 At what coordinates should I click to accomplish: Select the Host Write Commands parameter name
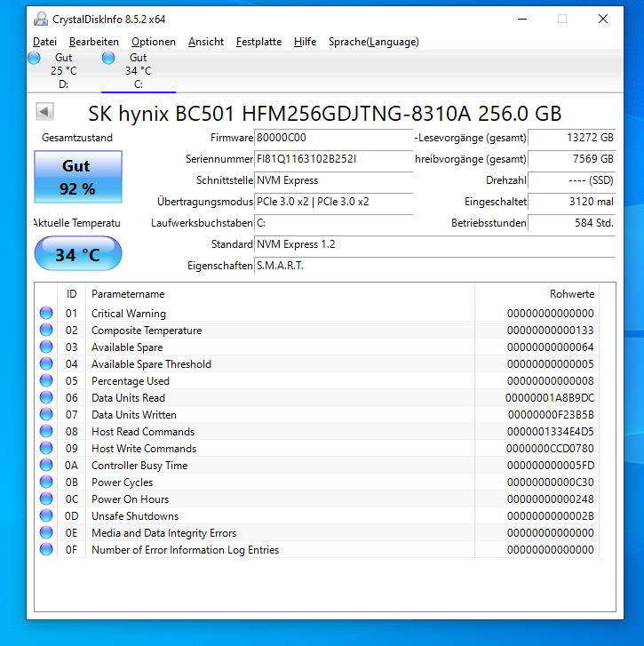coord(144,449)
